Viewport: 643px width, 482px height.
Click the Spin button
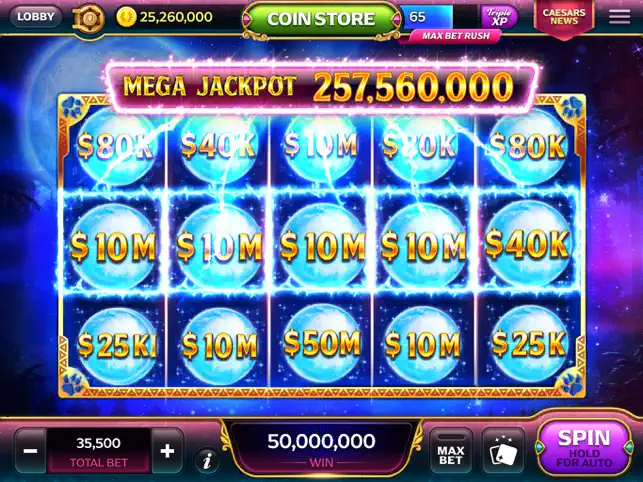[x=584, y=448]
